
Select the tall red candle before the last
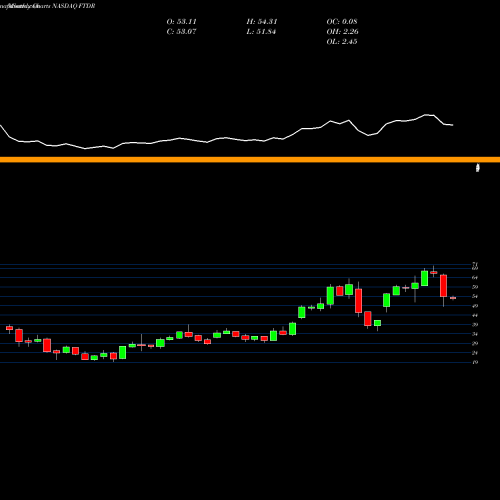(443, 286)
